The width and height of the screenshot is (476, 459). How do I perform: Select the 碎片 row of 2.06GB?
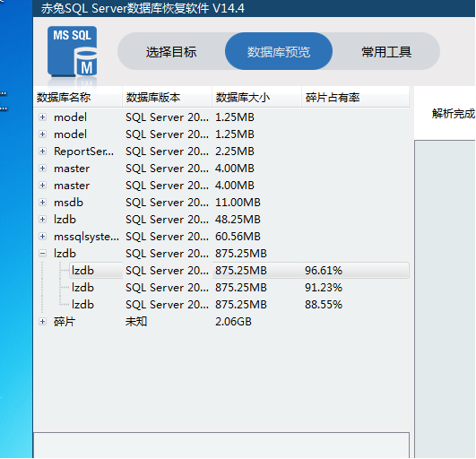click(x=221, y=322)
